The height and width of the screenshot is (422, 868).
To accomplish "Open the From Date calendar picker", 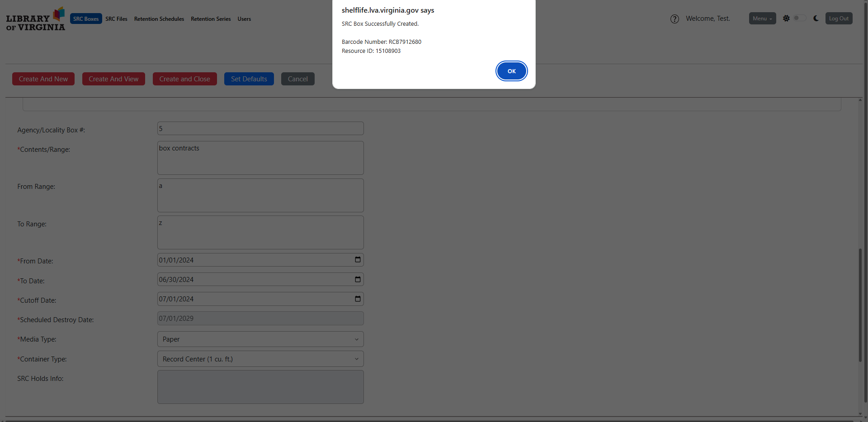I will (358, 260).
